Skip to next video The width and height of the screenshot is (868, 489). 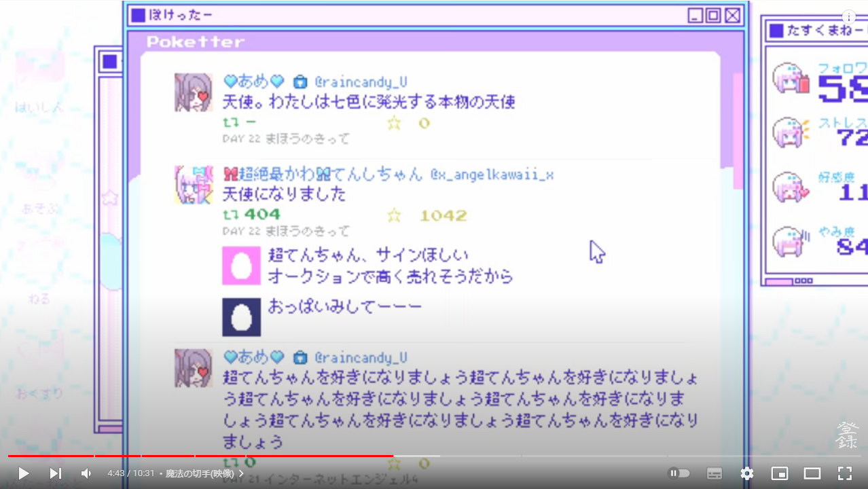[x=55, y=473]
